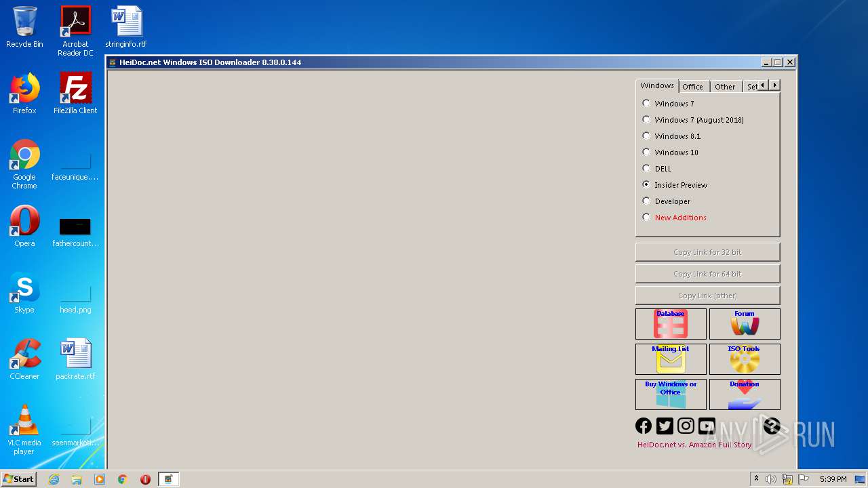Screen dimensions: 868x488
Task: Open the Start menu
Action: (19, 479)
